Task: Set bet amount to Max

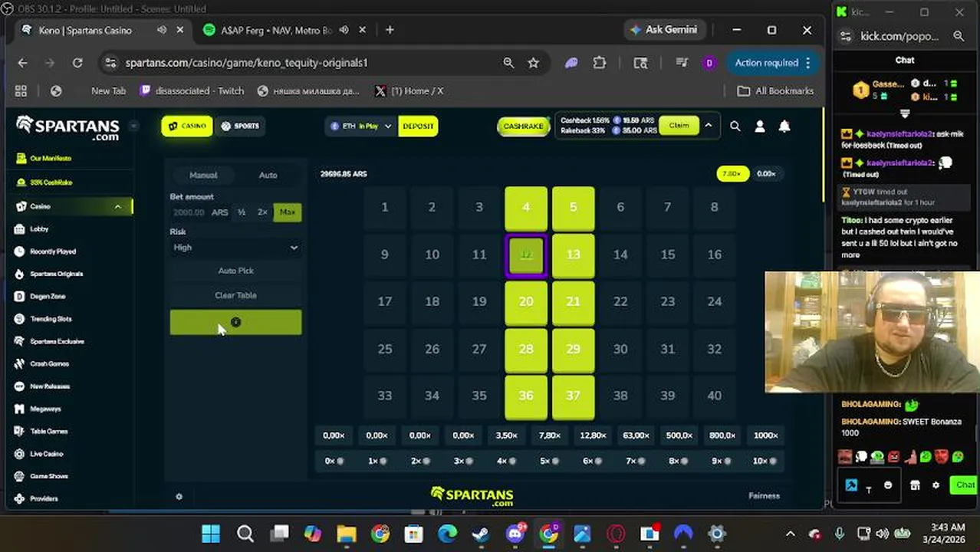Action: pos(287,212)
